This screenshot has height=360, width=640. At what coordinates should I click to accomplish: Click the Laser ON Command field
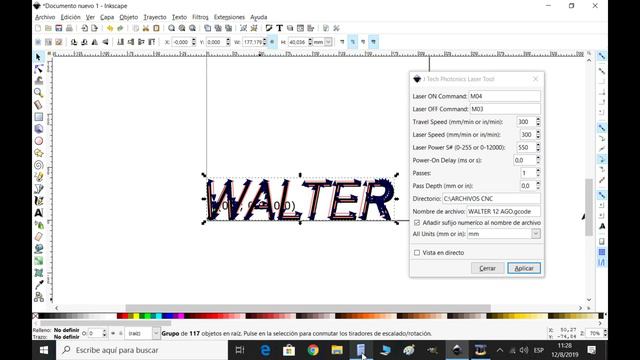[x=504, y=96]
